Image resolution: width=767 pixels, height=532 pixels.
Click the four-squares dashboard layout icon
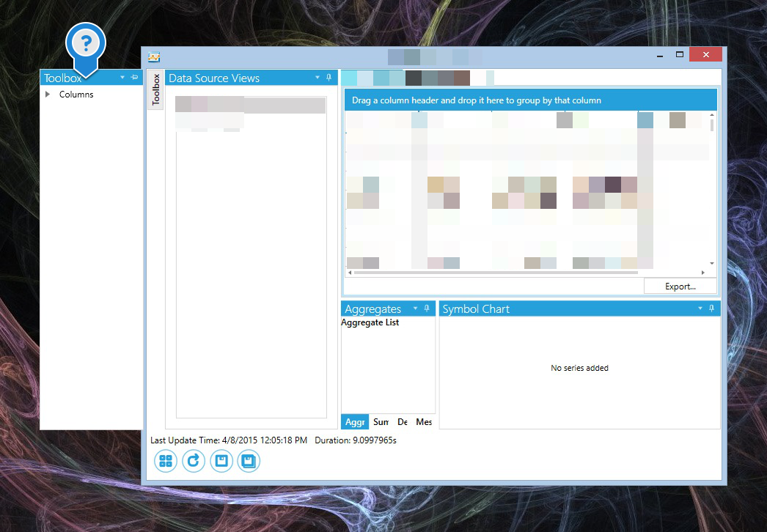(x=166, y=461)
